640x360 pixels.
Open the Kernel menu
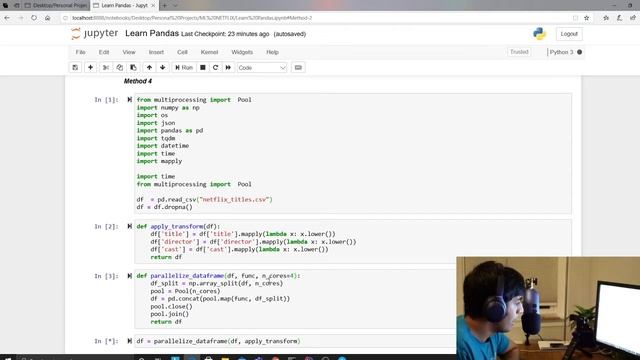[x=209, y=52]
